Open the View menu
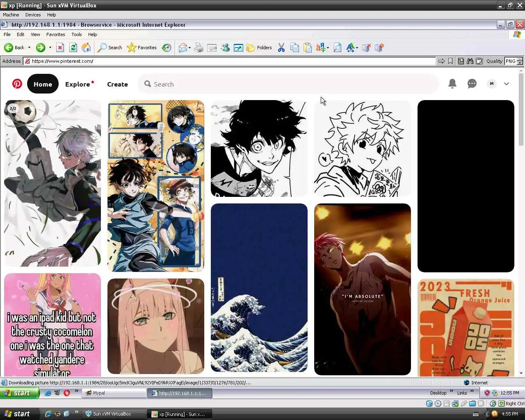 click(x=35, y=34)
